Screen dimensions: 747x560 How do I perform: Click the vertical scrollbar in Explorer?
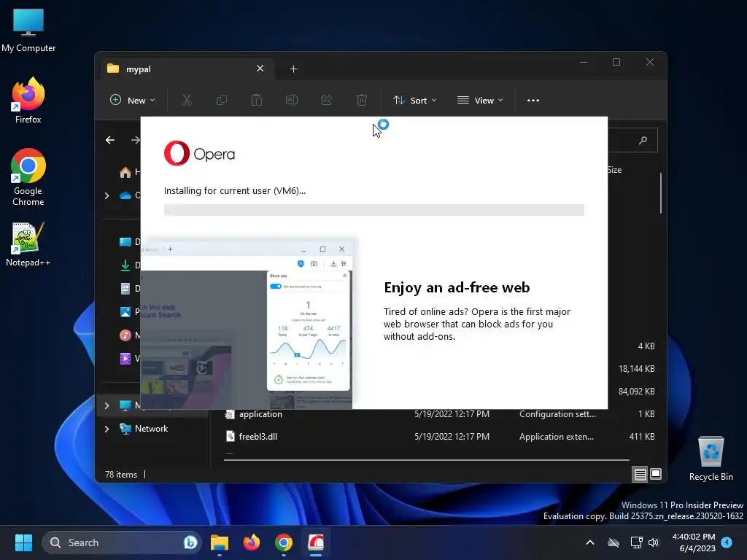tap(661, 193)
